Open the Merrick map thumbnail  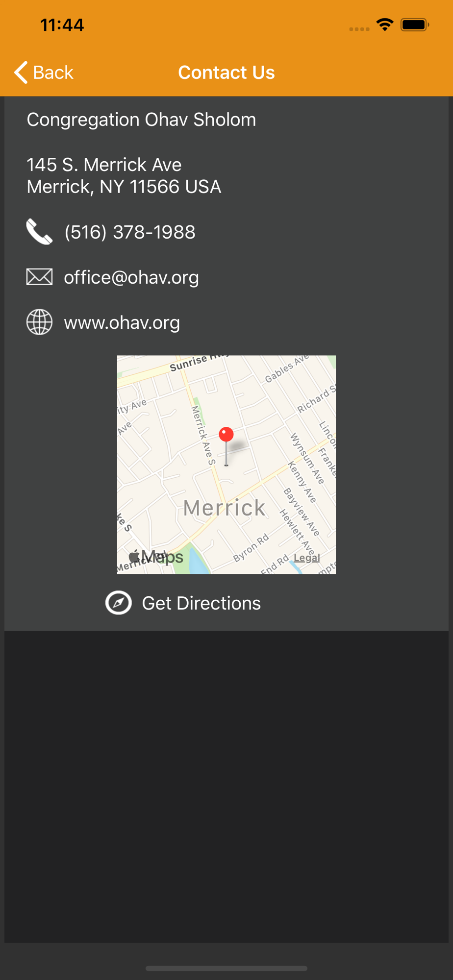coord(226,465)
